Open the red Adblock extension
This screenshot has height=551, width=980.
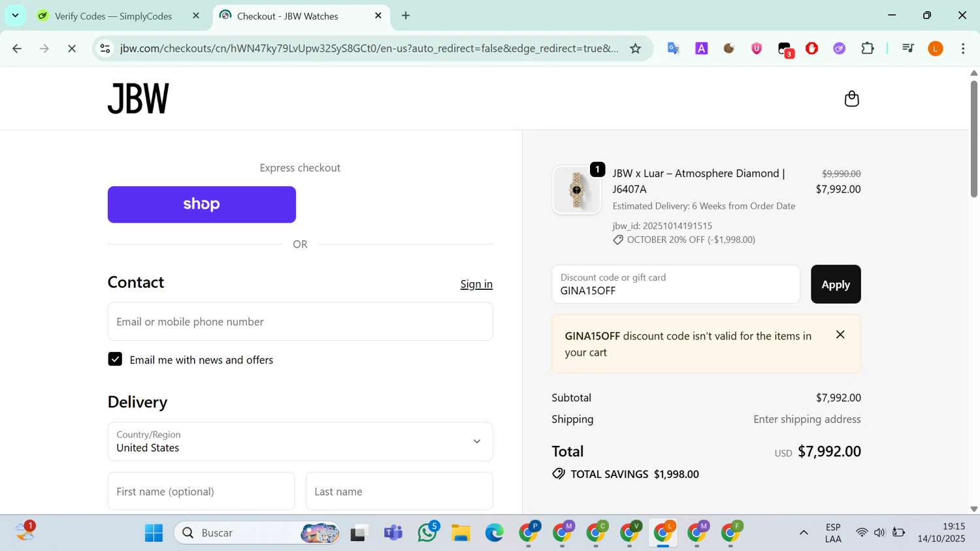(812, 48)
